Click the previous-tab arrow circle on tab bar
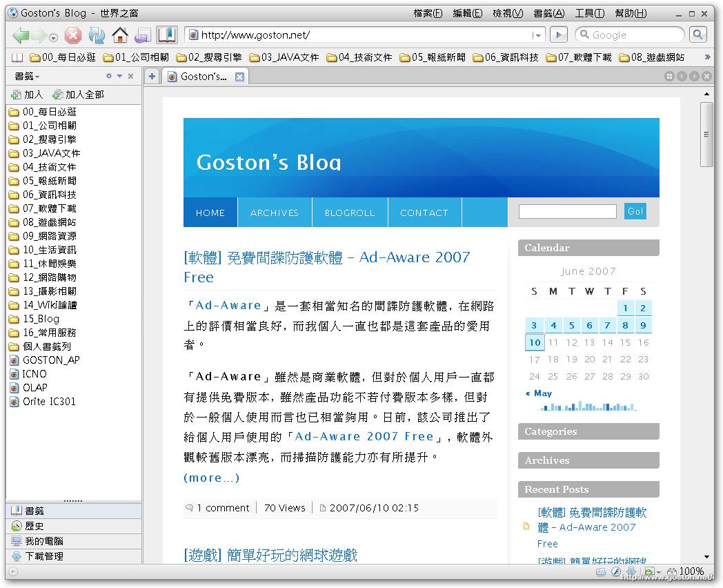This screenshot has width=723, height=588. 682,77
